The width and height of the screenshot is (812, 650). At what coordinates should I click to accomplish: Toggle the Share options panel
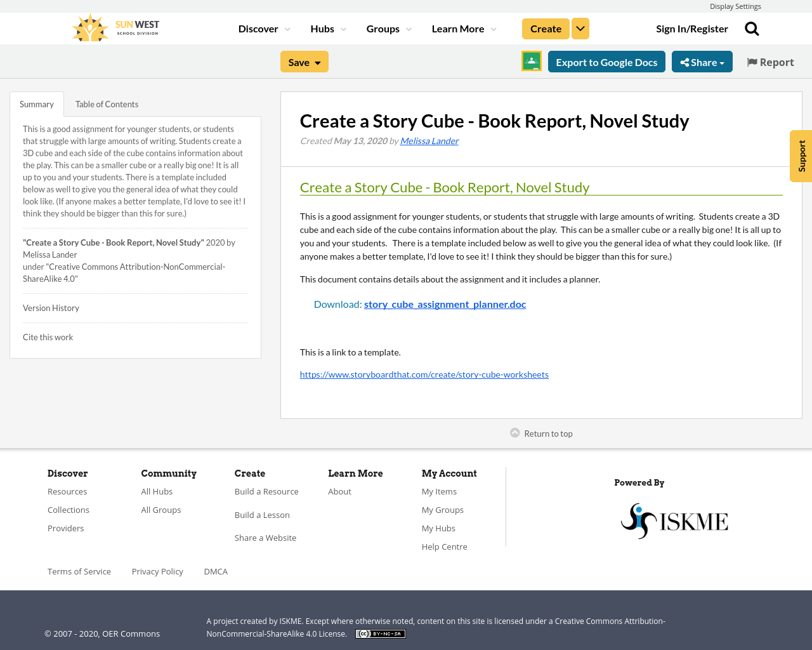[702, 62]
